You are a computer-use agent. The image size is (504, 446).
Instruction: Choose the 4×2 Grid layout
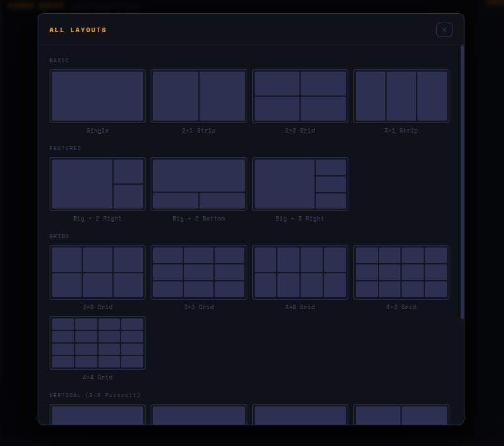(x=300, y=272)
